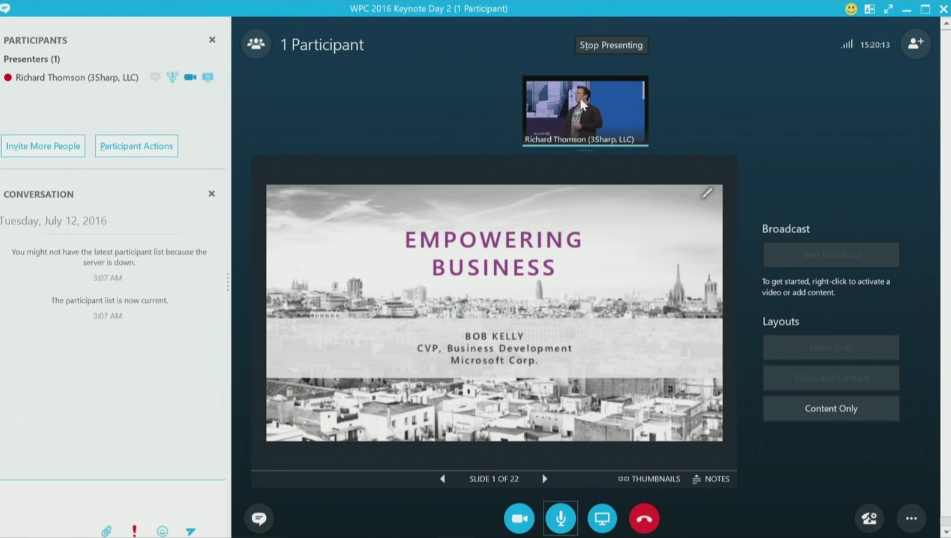Mute the microphone in the call controls
This screenshot has height=538, width=951.
560,518
